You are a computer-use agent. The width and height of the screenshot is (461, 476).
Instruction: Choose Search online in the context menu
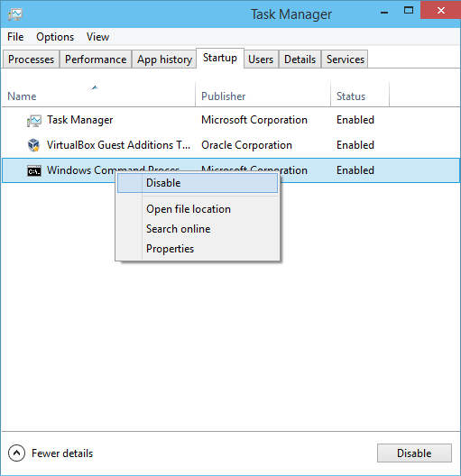[198, 229]
